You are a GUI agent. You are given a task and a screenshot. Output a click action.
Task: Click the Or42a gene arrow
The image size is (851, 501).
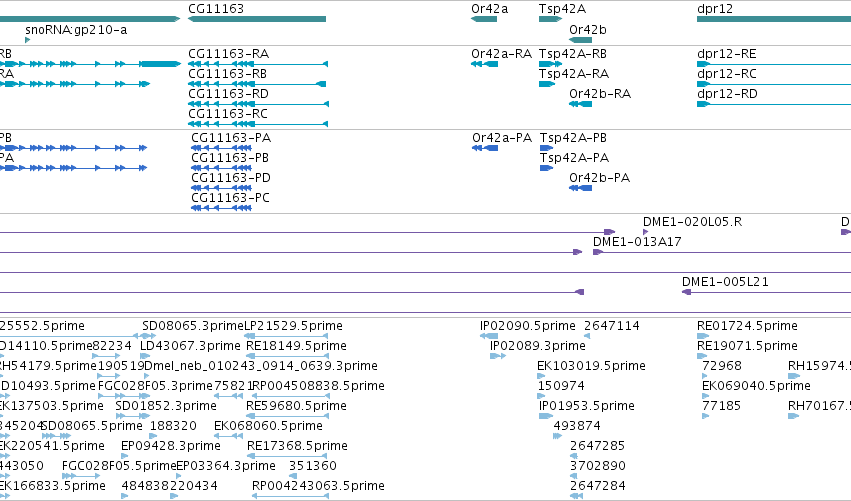[484, 19]
